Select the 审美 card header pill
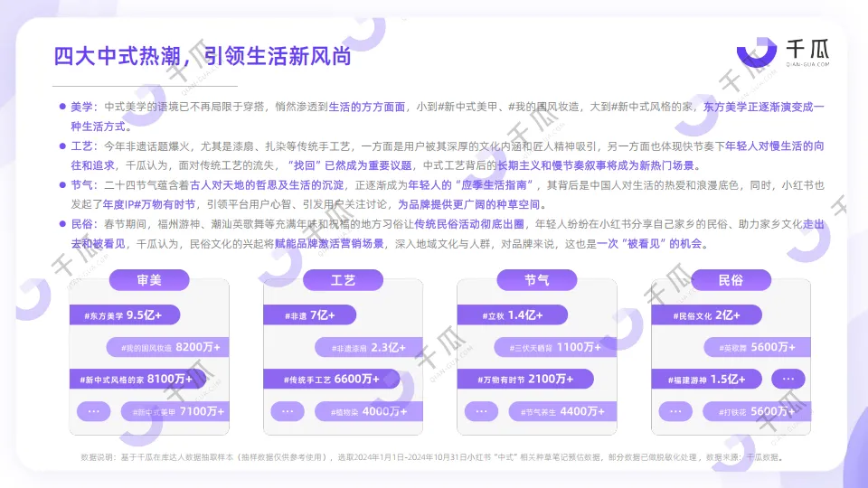 click(x=149, y=280)
